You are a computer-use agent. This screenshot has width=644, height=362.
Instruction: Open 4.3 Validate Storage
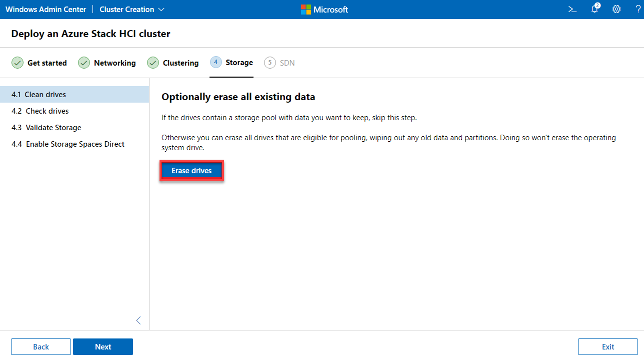[x=74, y=127]
